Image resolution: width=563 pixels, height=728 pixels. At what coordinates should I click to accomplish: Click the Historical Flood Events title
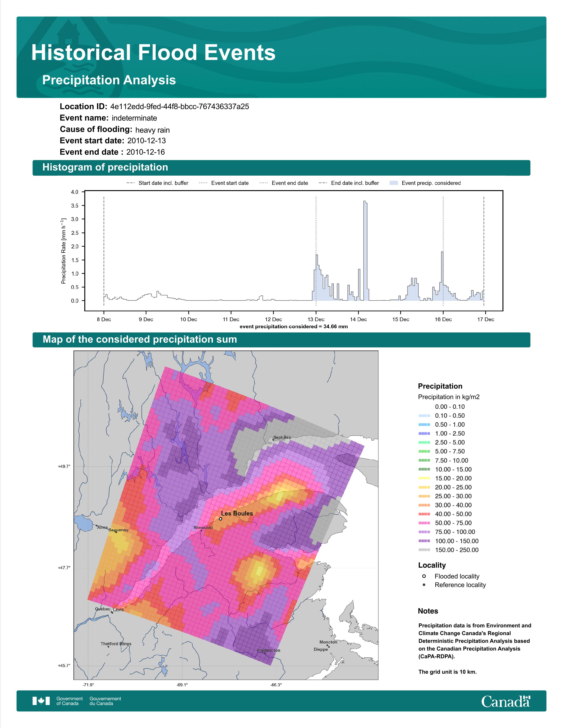click(x=153, y=53)
